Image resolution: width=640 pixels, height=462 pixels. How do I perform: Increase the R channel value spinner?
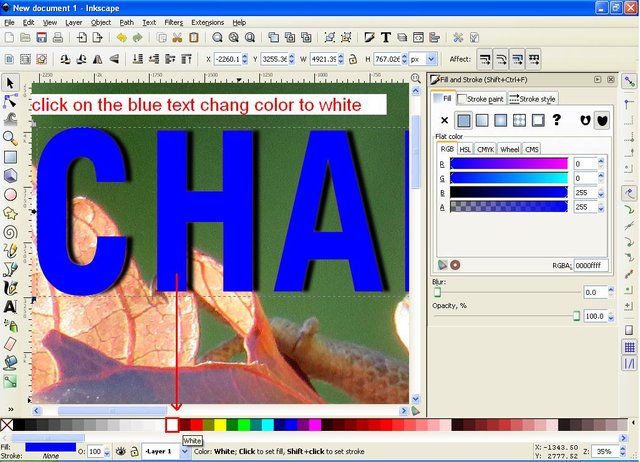tap(601, 161)
